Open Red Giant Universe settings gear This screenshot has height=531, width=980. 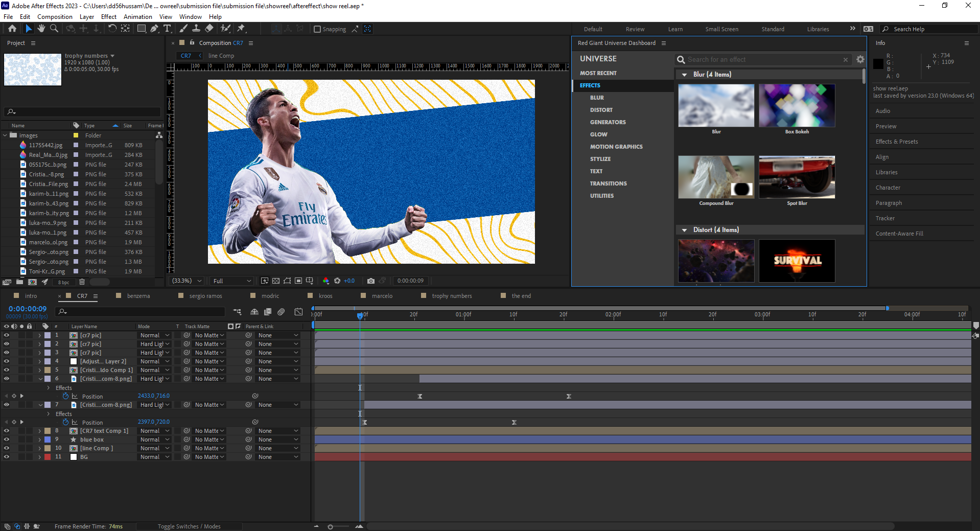860,60
